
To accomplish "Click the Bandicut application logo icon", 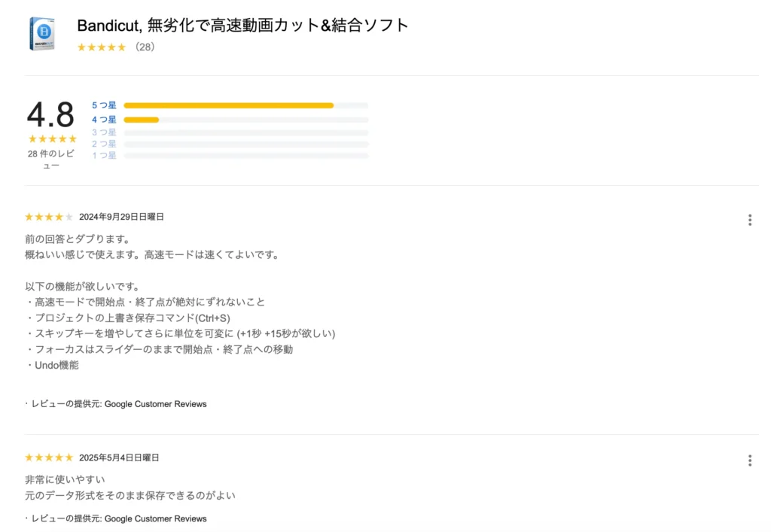I will (44, 33).
